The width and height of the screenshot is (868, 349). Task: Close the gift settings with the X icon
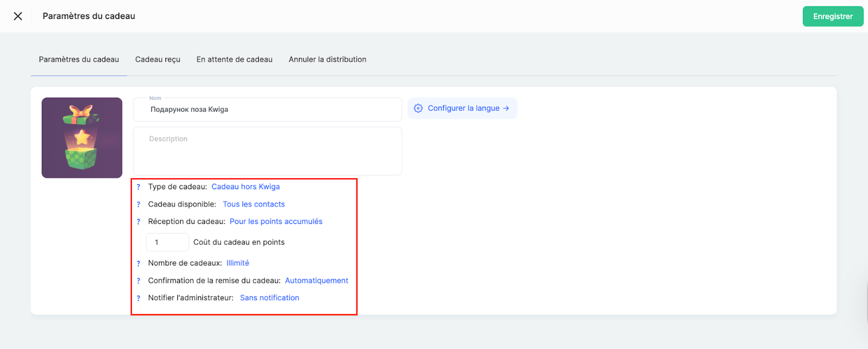coord(18,16)
